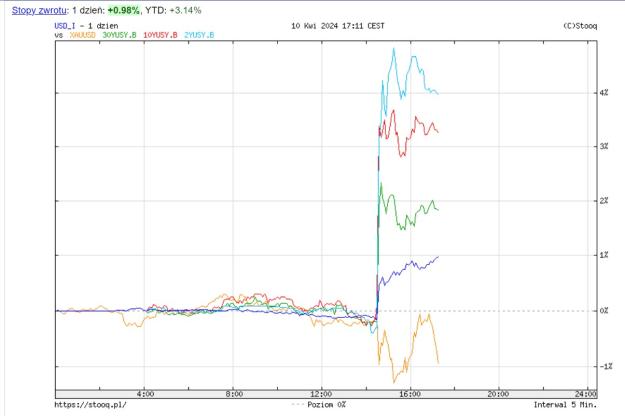Click the -1% axis label
This screenshot has height=416, width=625.
pyautogui.click(x=606, y=367)
